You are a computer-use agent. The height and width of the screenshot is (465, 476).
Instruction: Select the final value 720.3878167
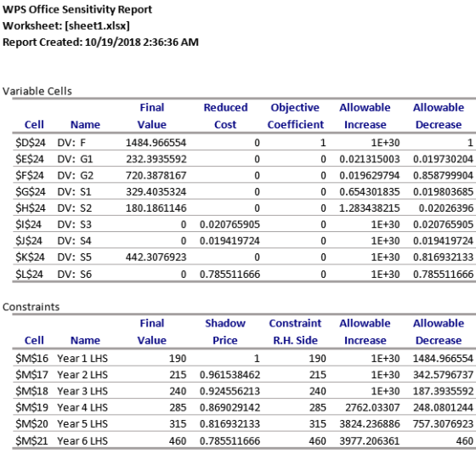(x=156, y=175)
